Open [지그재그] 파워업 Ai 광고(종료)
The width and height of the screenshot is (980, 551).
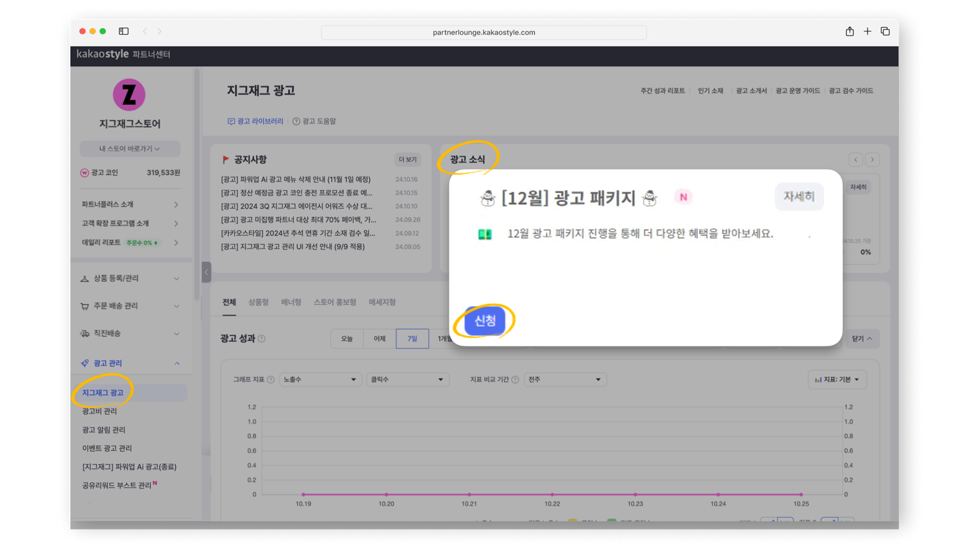129,467
